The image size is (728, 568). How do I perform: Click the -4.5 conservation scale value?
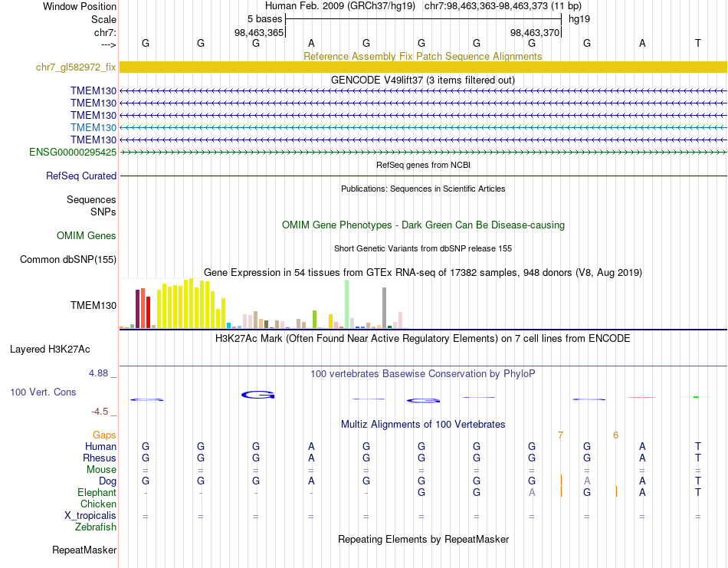100,412
